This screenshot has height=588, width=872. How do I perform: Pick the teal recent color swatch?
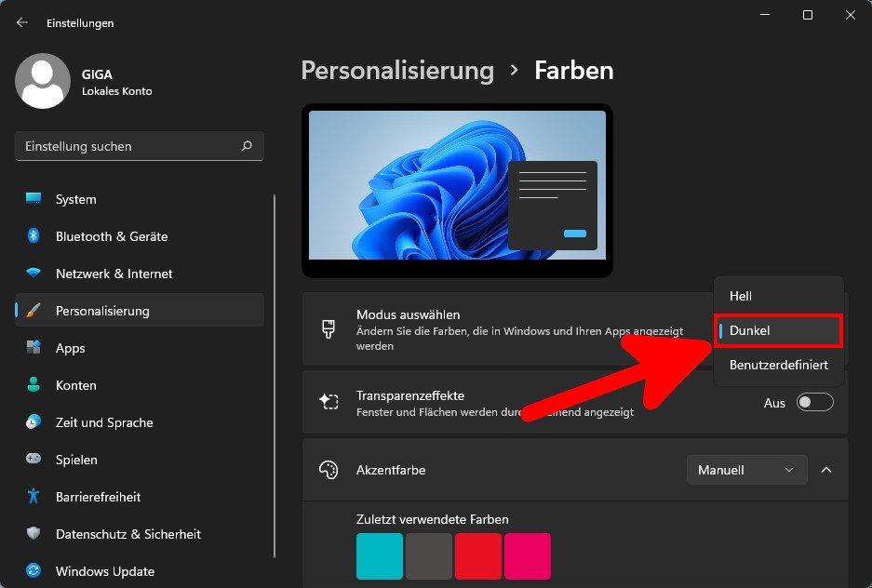coord(379,555)
